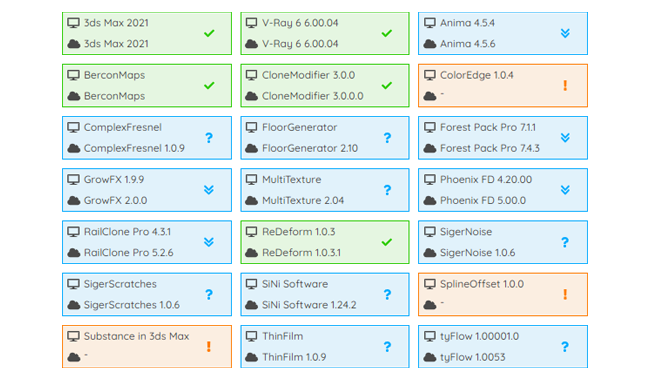Click the monitor icon beside GrowFX 1.9.9

73,179
